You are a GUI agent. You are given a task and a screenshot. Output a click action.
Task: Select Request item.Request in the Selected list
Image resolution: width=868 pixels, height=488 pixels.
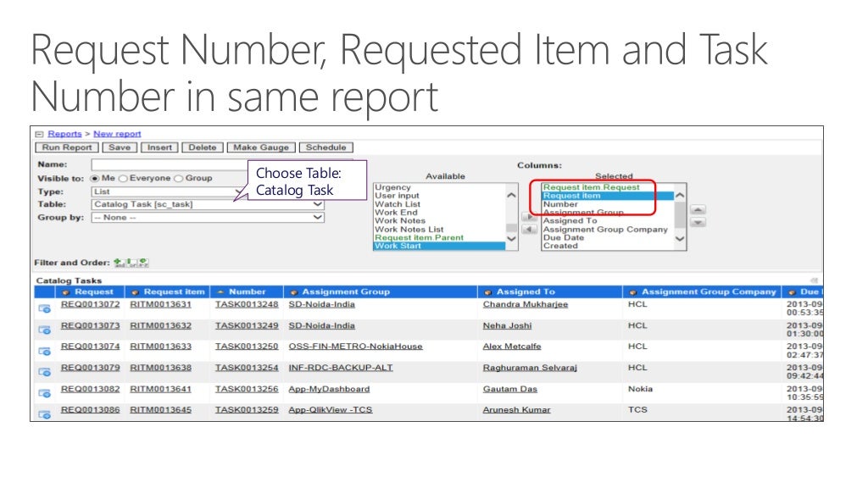[591, 187]
